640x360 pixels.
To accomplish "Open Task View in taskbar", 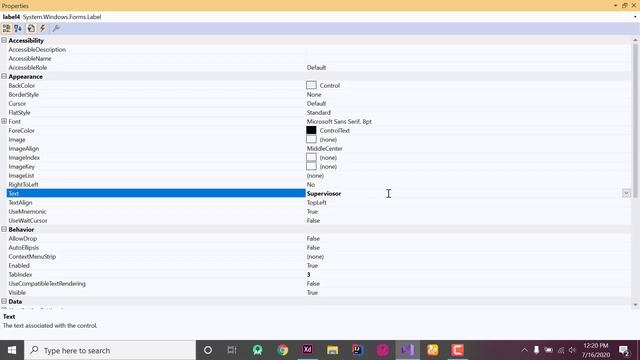I will [232, 350].
